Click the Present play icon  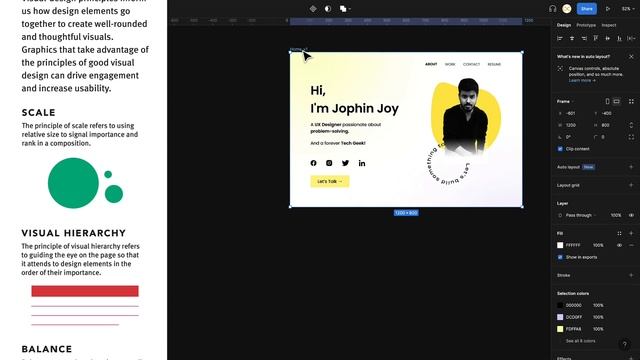tap(608, 9)
